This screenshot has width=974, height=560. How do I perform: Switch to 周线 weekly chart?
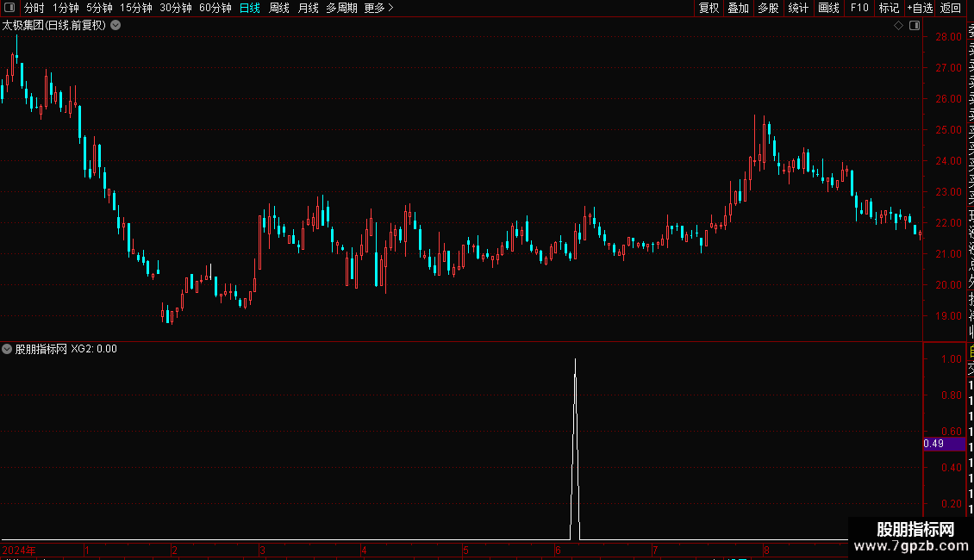[x=279, y=8]
